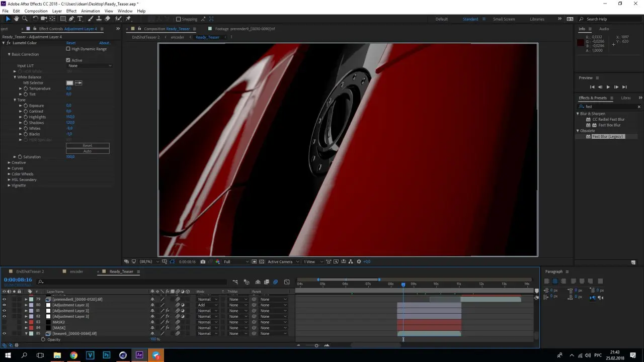Expand the Color Wheels section

click(9, 174)
